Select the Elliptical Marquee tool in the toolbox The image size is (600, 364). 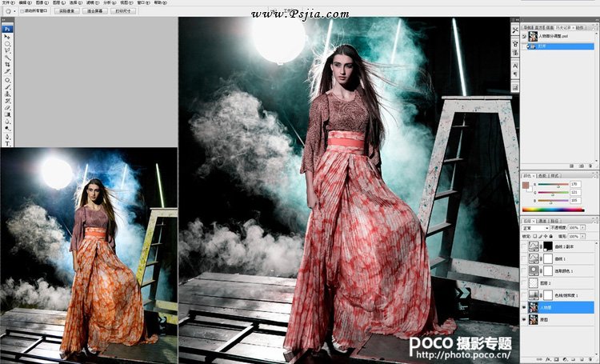8,43
